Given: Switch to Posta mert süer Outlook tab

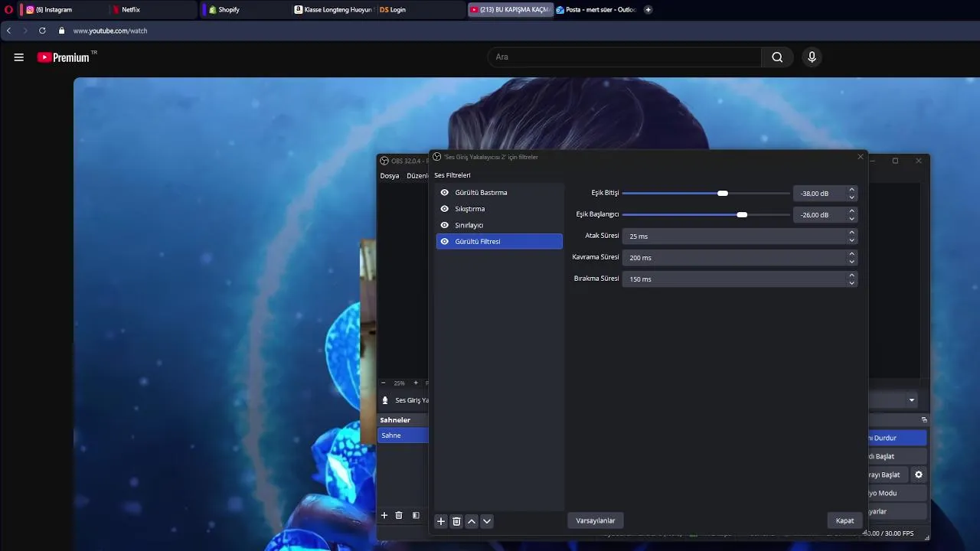Looking at the screenshot, I should tap(596, 10).
